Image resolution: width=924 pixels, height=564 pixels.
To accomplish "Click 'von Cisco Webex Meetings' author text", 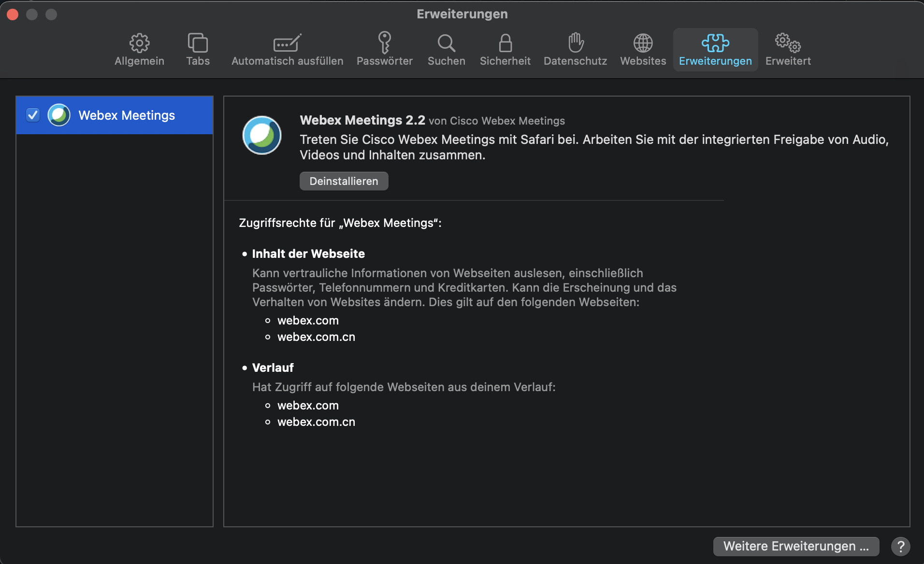I will click(x=497, y=121).
